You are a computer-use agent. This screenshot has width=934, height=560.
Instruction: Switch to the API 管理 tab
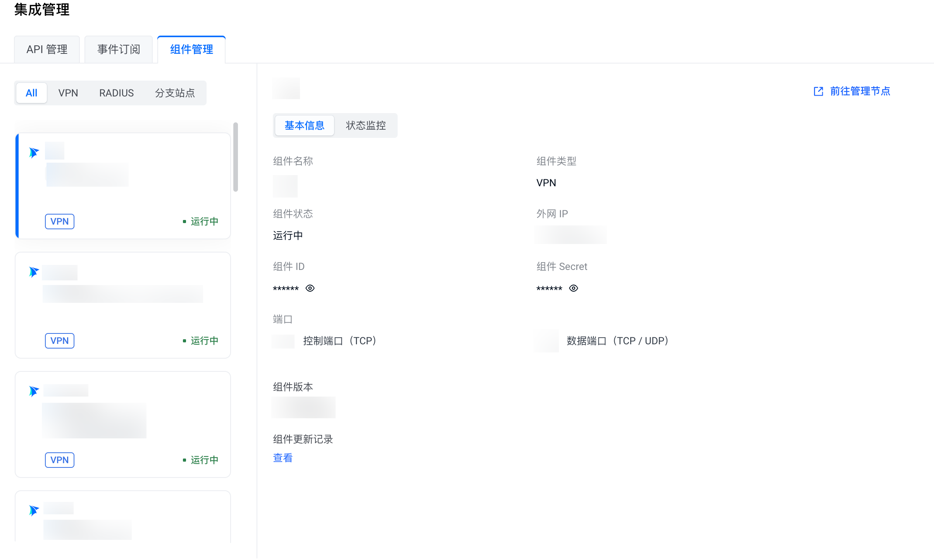(x=47, y=50)
